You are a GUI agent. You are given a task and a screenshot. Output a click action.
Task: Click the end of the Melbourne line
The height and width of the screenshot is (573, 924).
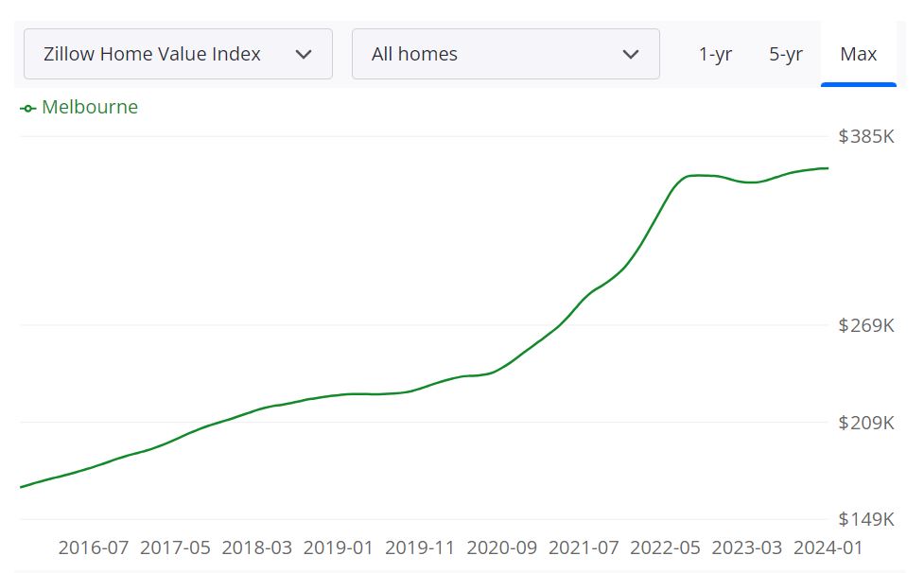click(828, 168)
